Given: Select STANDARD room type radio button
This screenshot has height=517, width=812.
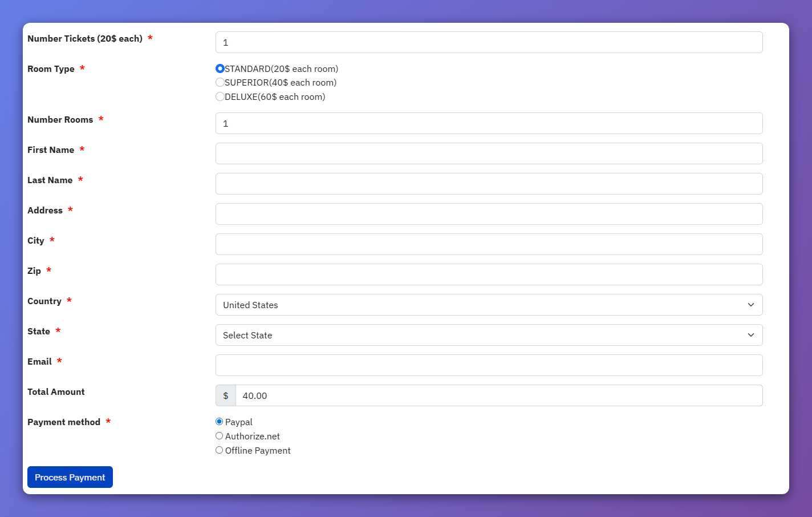Looking at the screenshot, I should [x=220, y=68].
